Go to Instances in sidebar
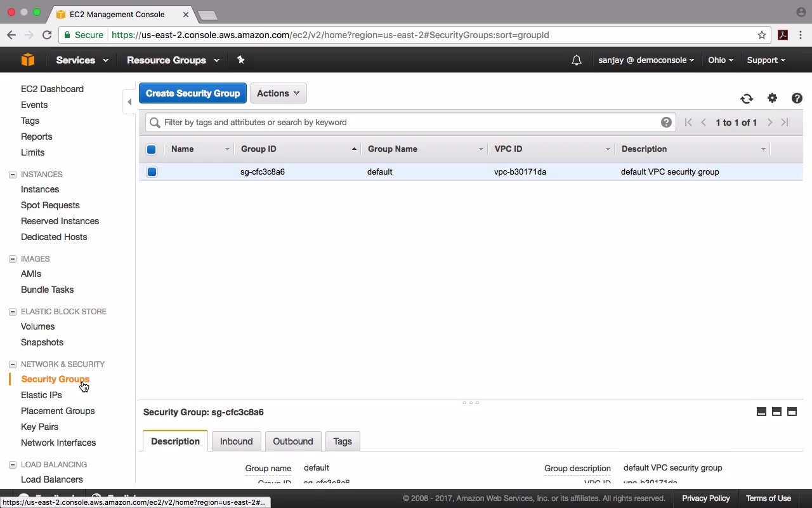 click(x=40, y=189)
